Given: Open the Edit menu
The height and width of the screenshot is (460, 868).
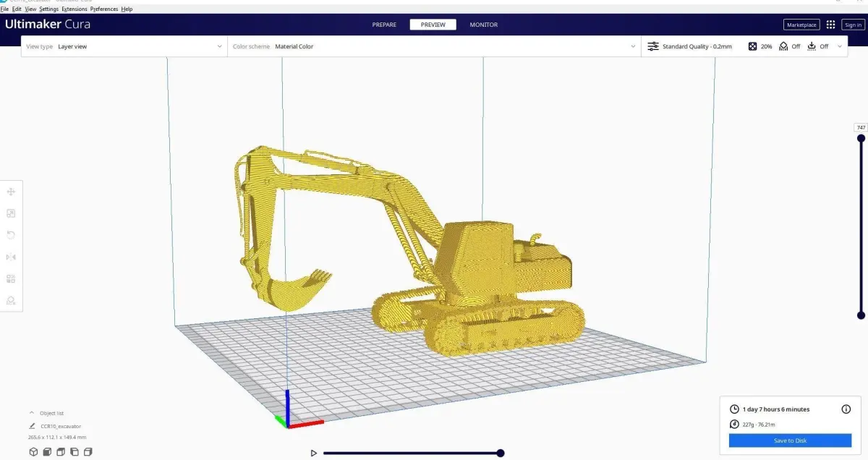Looking at the screenshot, I should tap(17, 9).
